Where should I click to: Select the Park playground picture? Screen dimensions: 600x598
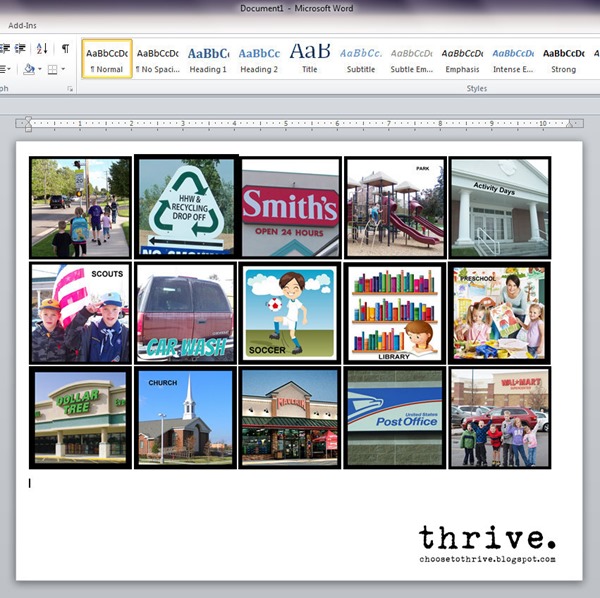click(395, 208)
